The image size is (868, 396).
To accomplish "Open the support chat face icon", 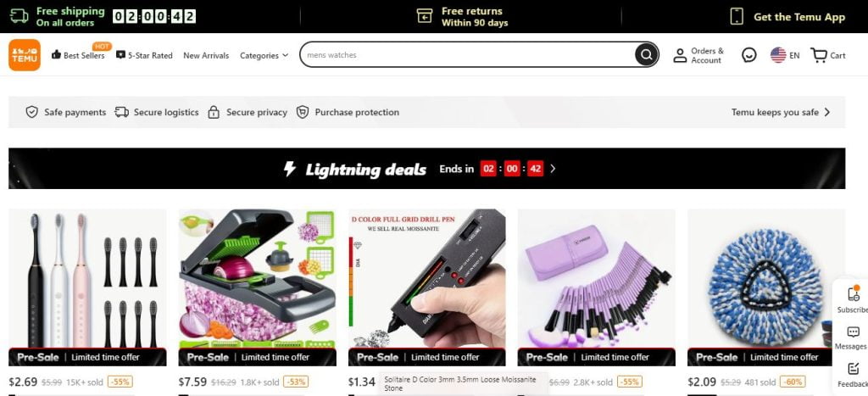I will click(749, 55).
